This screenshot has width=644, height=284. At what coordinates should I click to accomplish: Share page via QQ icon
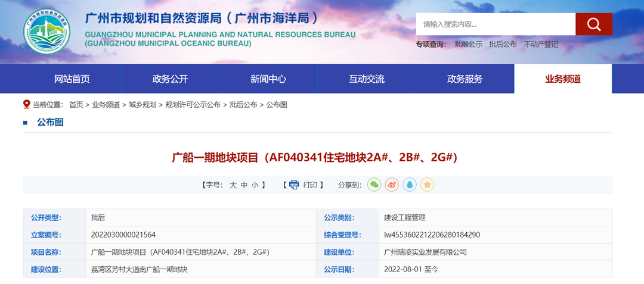point(409,185)
